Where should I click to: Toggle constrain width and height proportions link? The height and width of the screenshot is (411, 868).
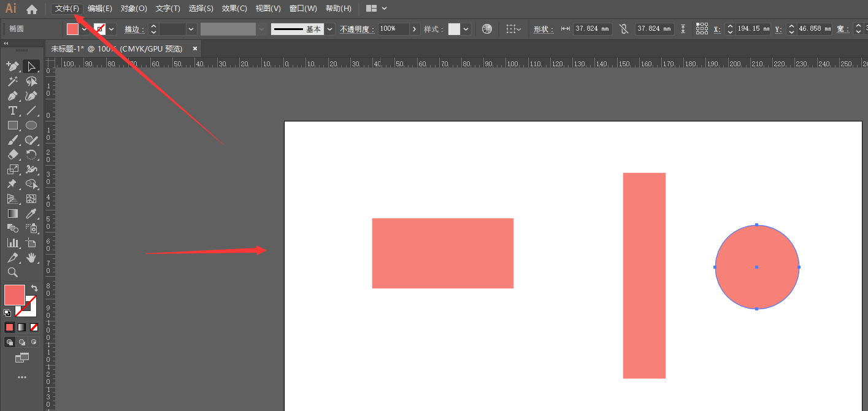coord(624,29)
